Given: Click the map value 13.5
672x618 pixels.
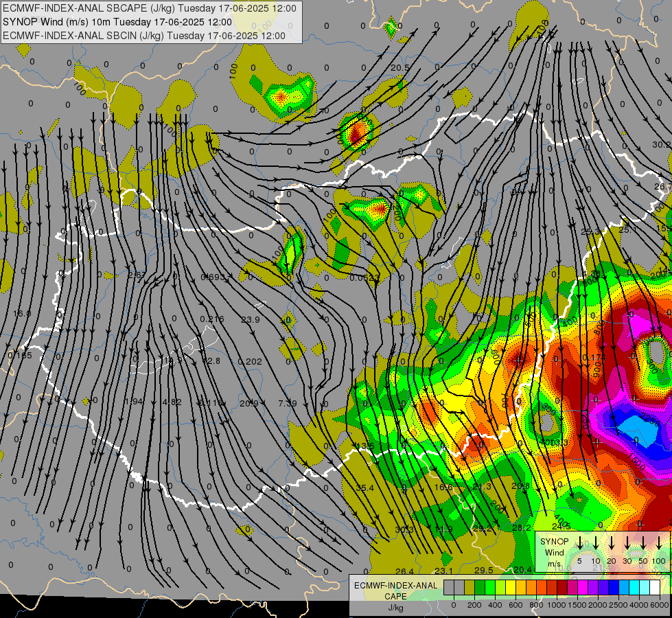Looking at the screenshot, I should click(x=366, y=446).
